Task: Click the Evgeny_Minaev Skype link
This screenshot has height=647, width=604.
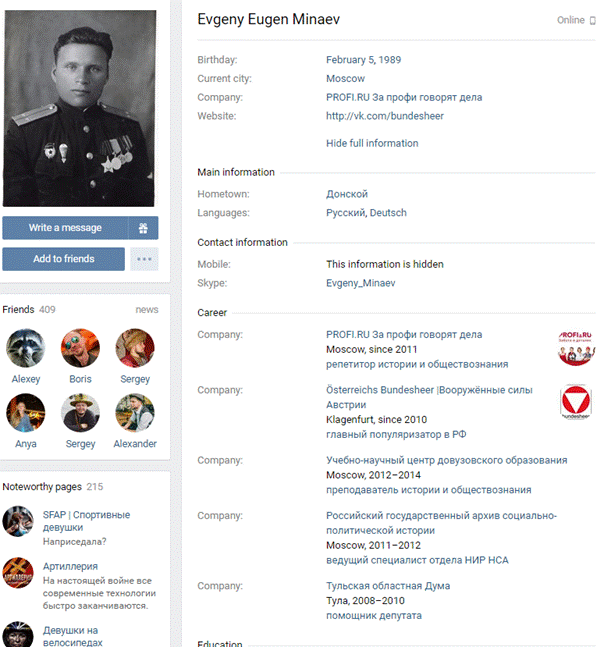Action: coord(361,283)
